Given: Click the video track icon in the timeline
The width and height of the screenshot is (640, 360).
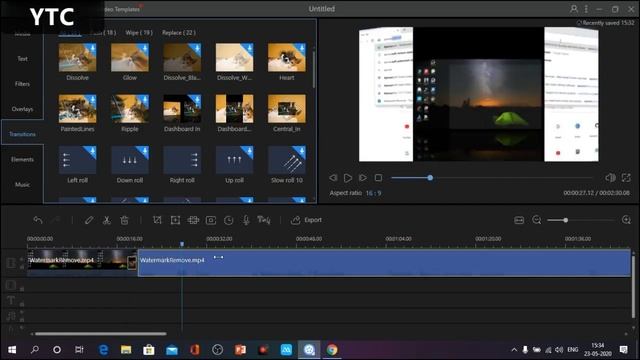Looking at the screenshot, I should pos(11,262).
